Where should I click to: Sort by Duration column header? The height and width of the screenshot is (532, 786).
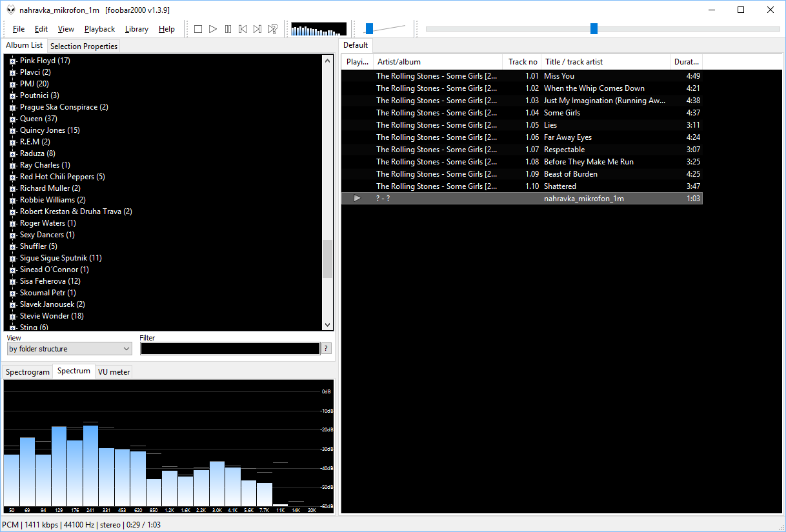point(687,62)
